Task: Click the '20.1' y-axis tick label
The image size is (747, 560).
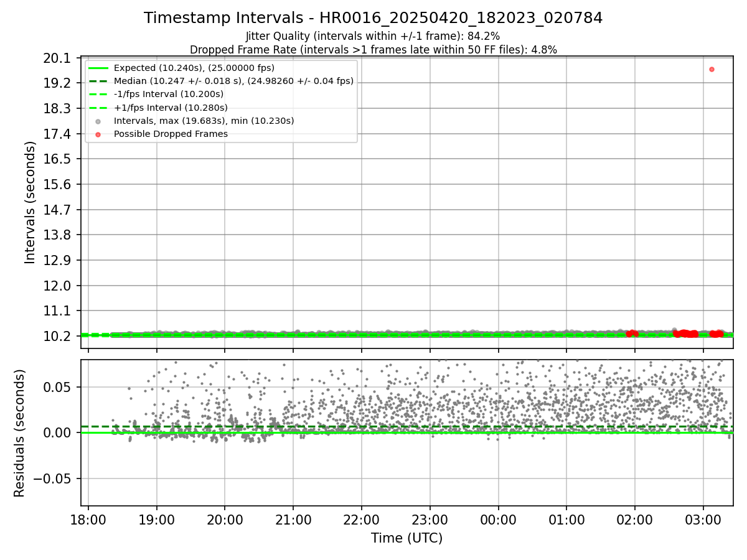Action: coord(57,58)
